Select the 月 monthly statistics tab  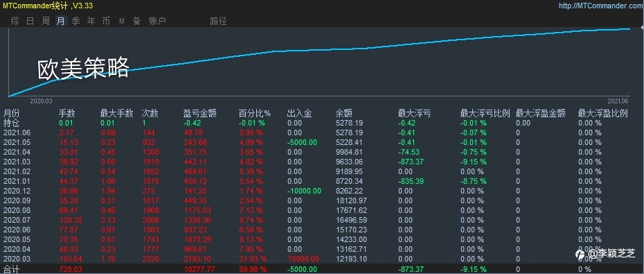click(61, 21)
